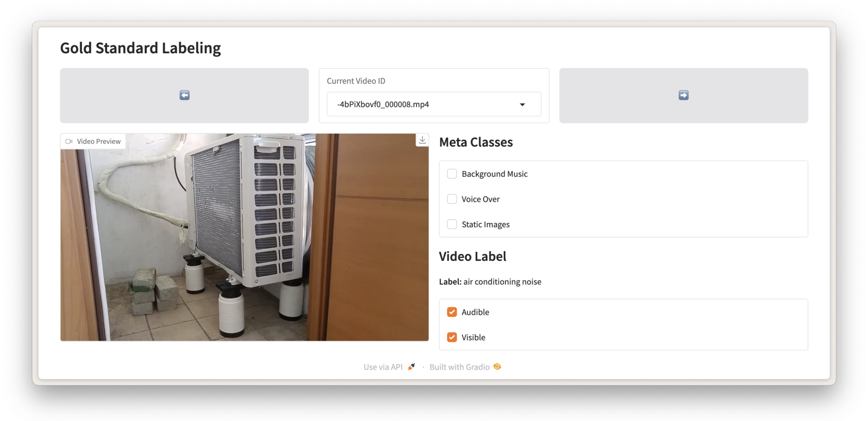
Task: Uncheck the Audible checkbox
Action: click(452, 312)
